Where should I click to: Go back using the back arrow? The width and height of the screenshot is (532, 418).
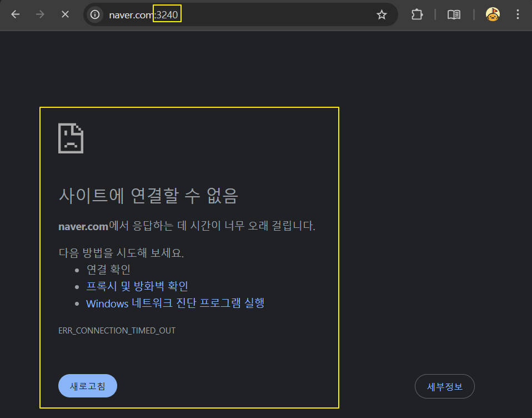click(15, 14)
